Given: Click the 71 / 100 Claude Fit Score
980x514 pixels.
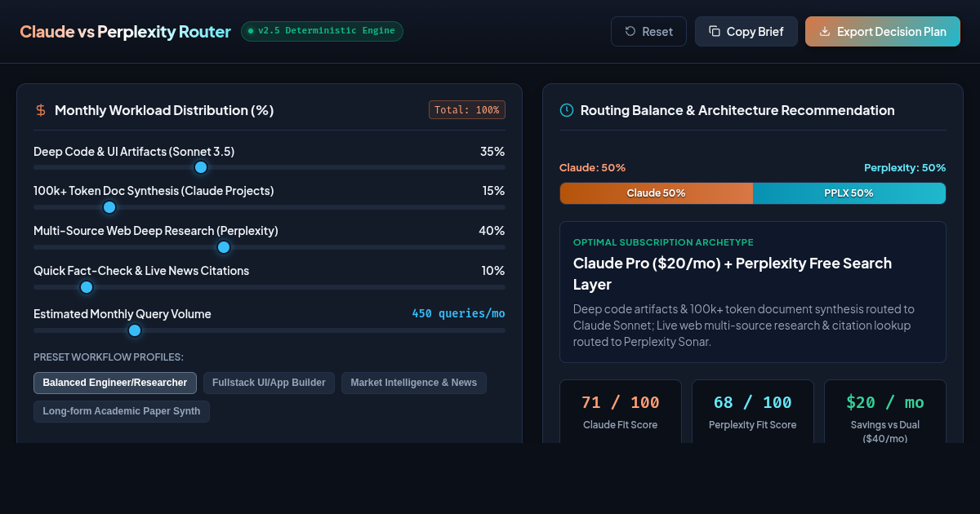Looking at the screenshot, I should click(x=621, y=402).
